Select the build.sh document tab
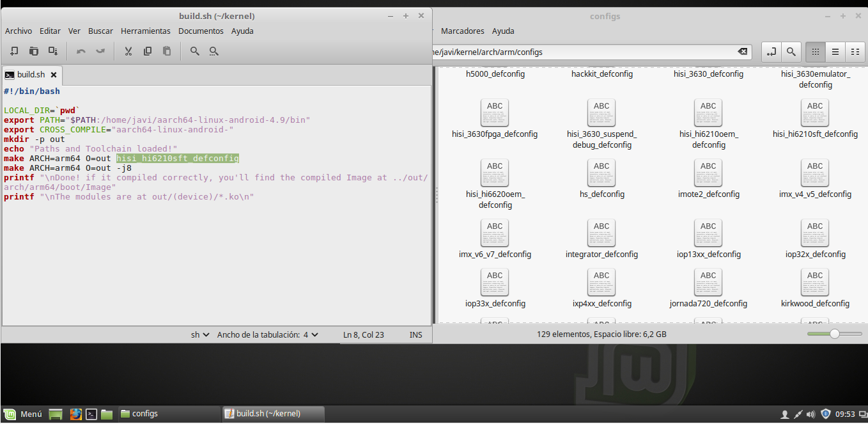Image resolution: width=868 pixels, height=424 pixels. click(31, 75)
